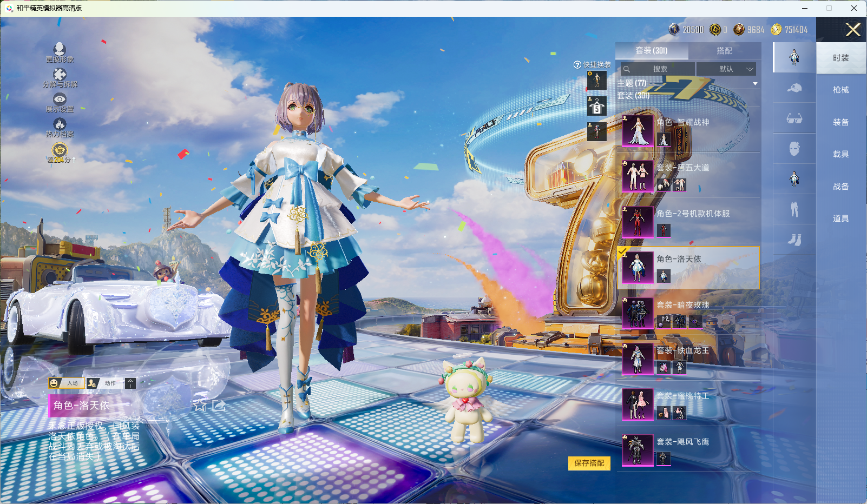Select the 套装-铁血龙王 outfit thumbnail
This screenshot has height=504, width=867.
(x=638, y=359)
